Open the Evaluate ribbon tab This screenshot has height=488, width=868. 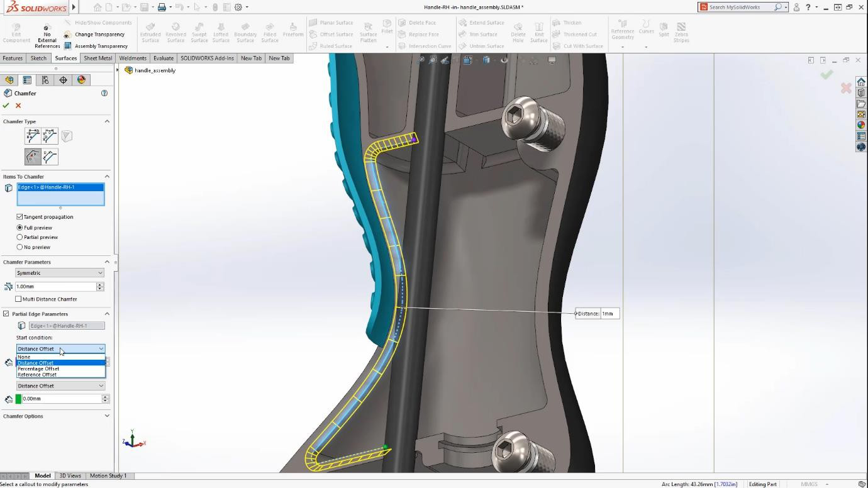[x=164, y=58]
